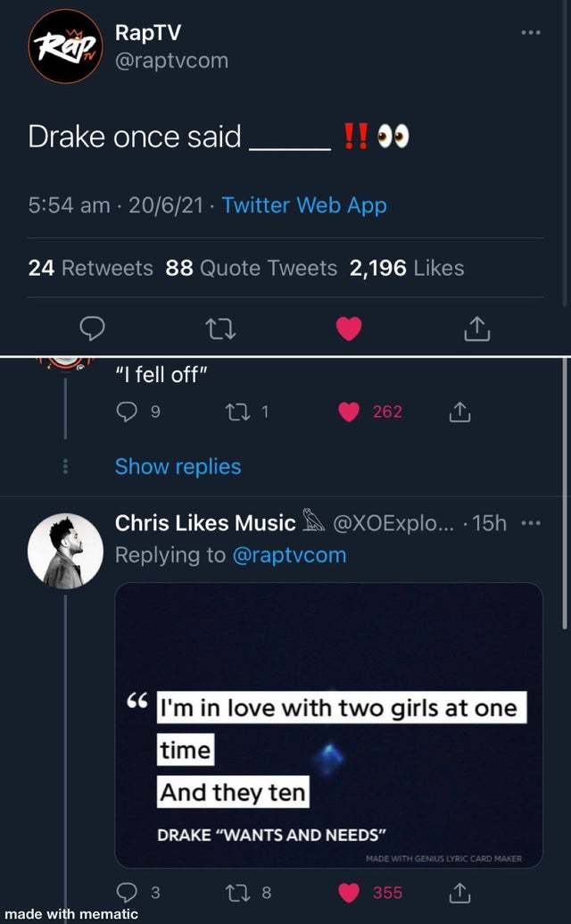Open the RapTV profile picture
The height and width of the screenshot is (924, 571).
click(65, 46)
